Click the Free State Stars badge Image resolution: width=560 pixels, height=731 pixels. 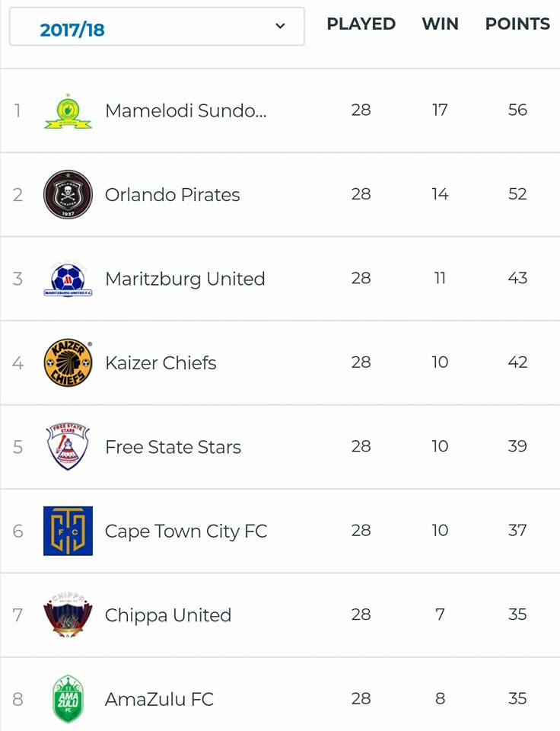(x=68, y=447)
